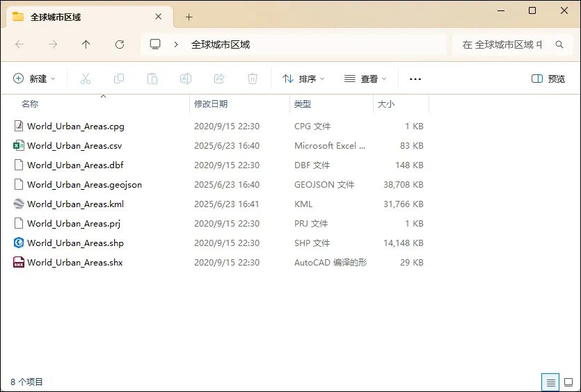This screenshot has height=392, width=581.
Task: Expand the address bar chevron after This PC
Action: 176,44
